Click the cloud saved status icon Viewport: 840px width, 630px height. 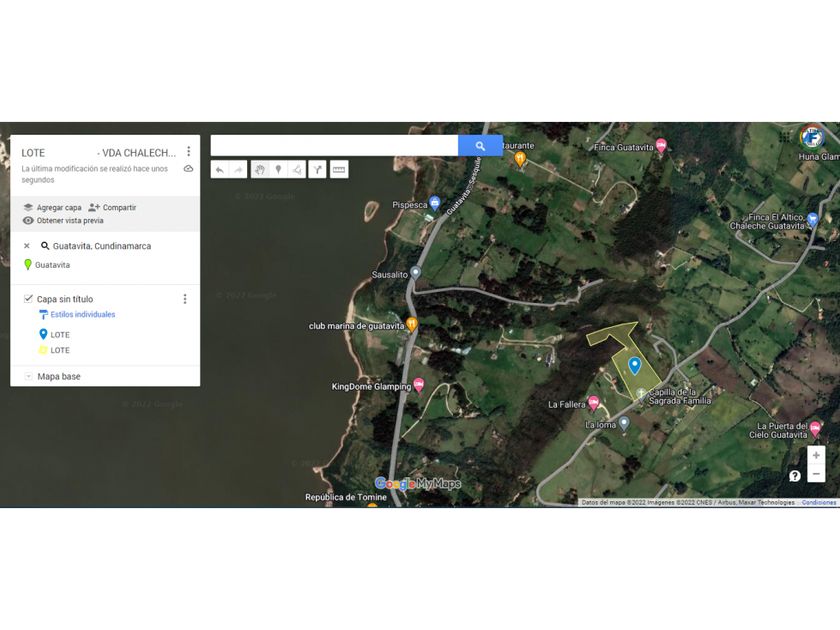point(189,169)
